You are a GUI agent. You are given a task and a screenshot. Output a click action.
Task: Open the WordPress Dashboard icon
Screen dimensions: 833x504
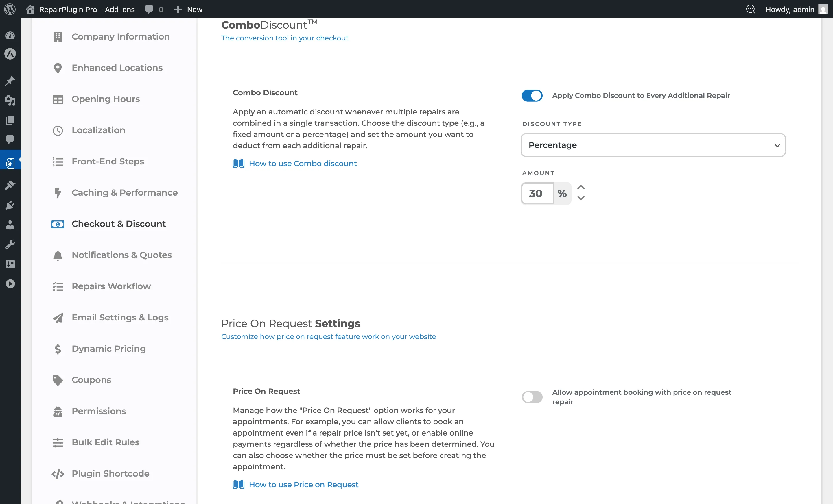pyautogui.click(x=10, y=35)
